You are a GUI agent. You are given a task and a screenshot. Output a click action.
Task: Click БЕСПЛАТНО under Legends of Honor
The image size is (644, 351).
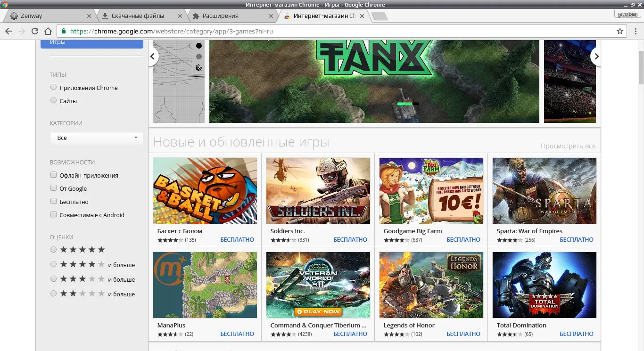[x=463, y=334]
